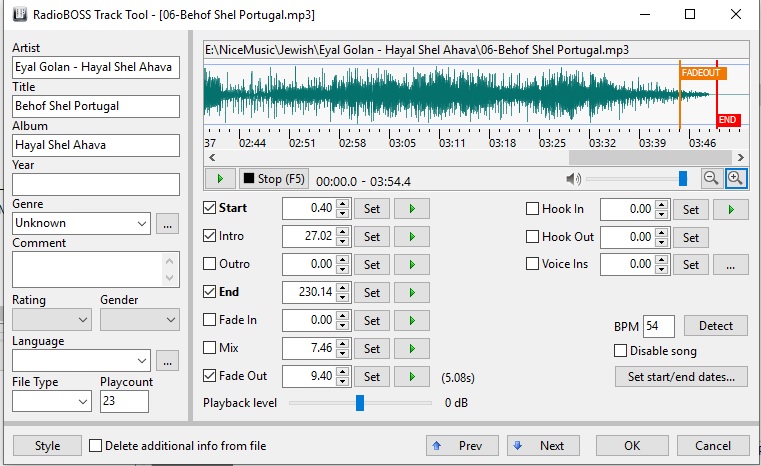The width and height of the screenshot is (761, 466).
Task: Click the Playback level slider handle
Action: (360, 403)
